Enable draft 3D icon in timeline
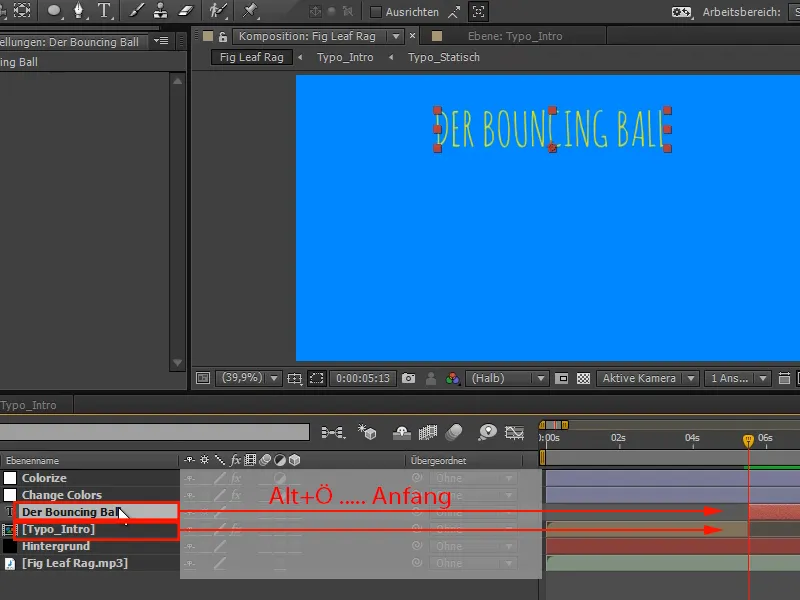Viewport: 800px width, 600px height. (x=367, y=432)
